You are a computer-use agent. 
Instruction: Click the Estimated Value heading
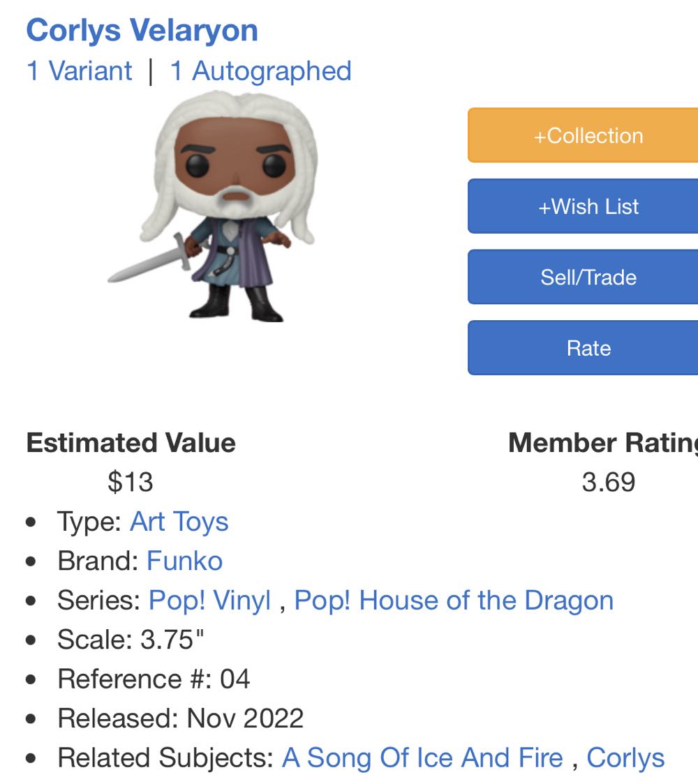pyautogui.click(x=130, y=442)
